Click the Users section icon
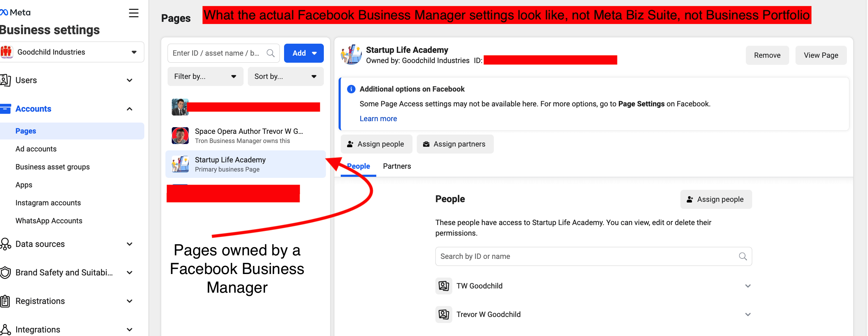Screen dimensions: 868x336 click(x=5, y=80)
